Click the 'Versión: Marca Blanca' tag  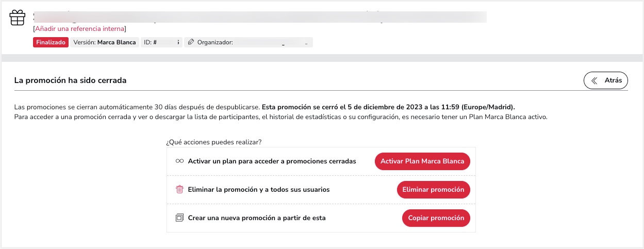(105, 42)
